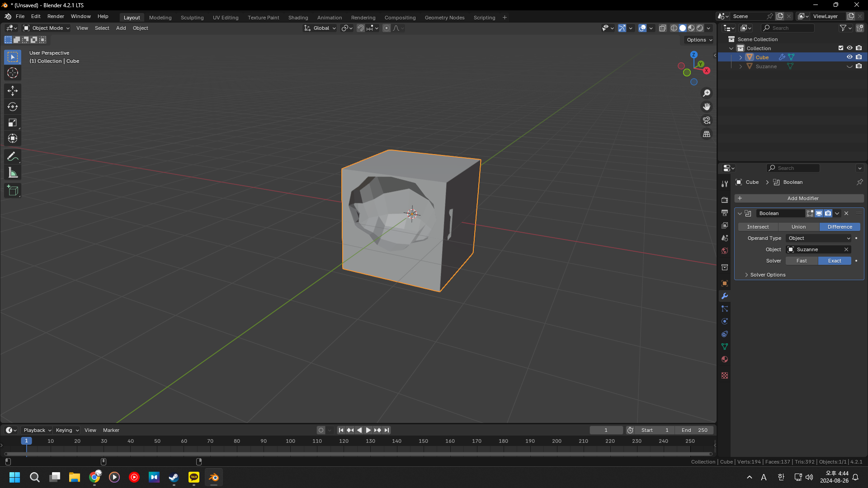Select Intersect boolean operation

click(758, 227)
